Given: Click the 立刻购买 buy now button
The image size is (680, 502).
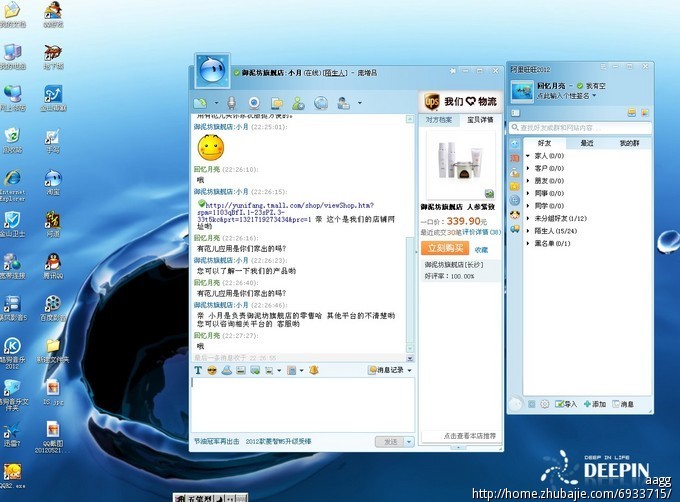Looking at the screenshot, I should (445, 248).
